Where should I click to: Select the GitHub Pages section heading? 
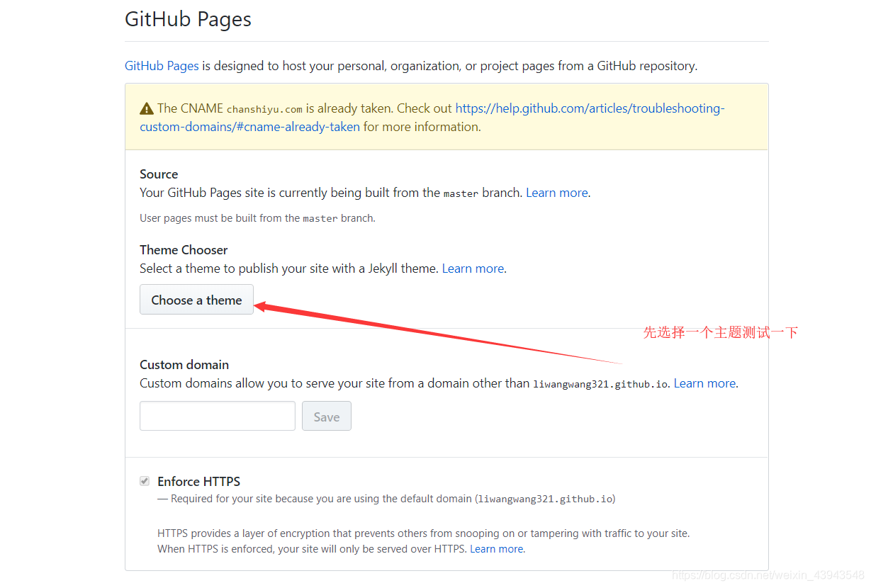[x=188, y=19]
